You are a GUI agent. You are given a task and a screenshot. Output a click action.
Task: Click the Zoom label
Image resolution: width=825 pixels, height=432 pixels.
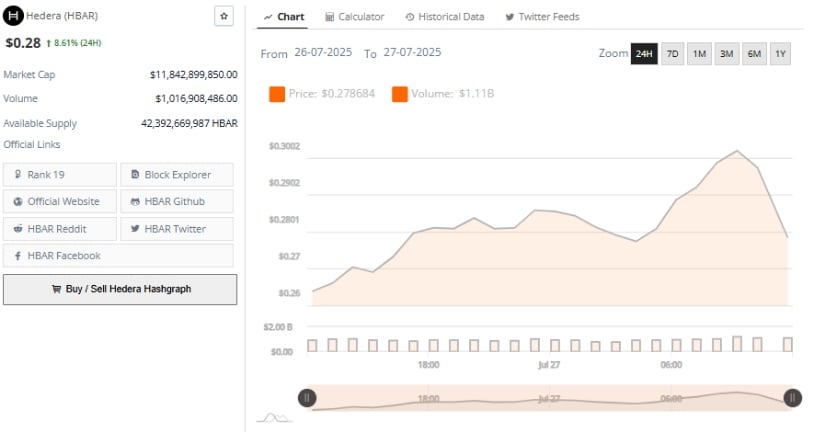pyautogui.click(x=613, y=53)
